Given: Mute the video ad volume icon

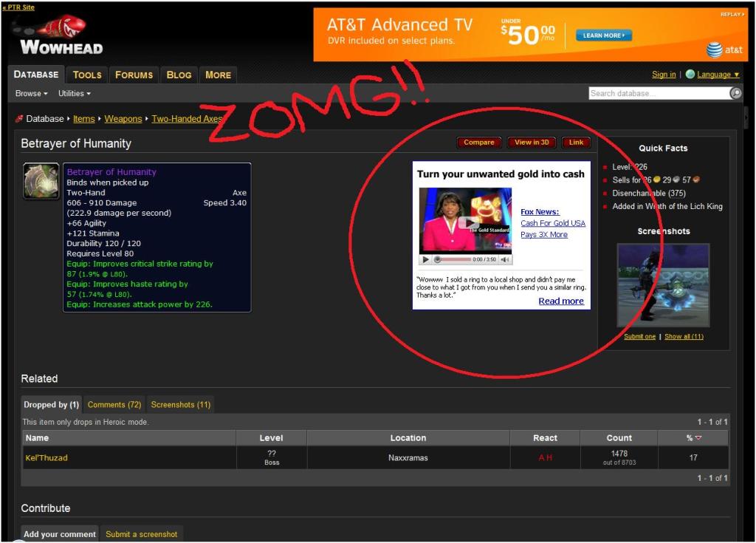Looking at the screenshot, I should (x=505, y=259).
